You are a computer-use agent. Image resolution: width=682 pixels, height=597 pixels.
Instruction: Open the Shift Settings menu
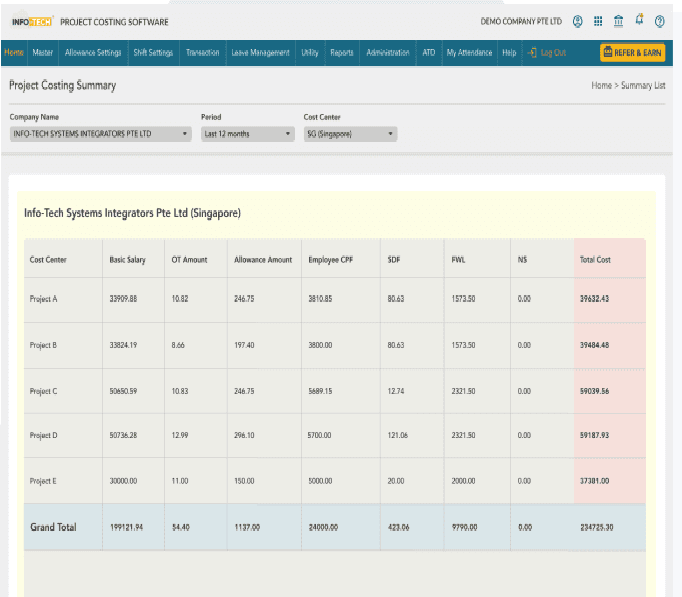[153, 53]
